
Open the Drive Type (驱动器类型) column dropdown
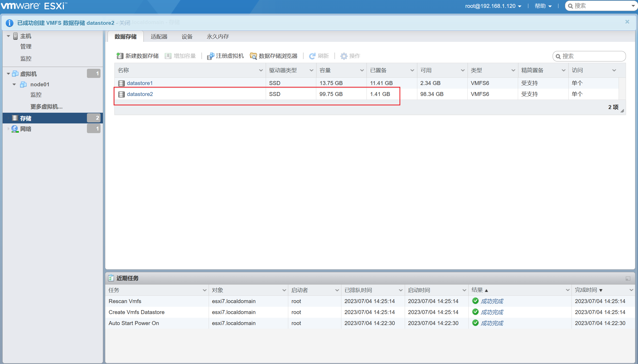(x=311, y=70)
